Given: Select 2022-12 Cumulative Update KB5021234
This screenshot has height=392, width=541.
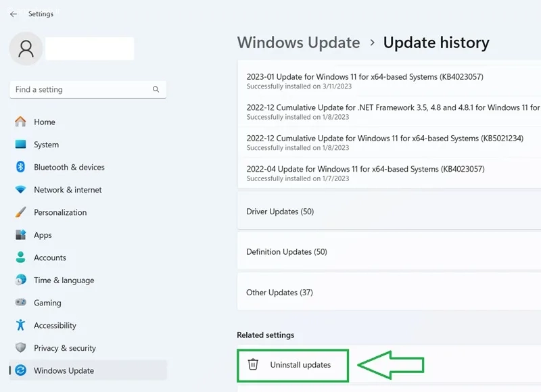Looking at the screenshot, I should coord(390,143).
